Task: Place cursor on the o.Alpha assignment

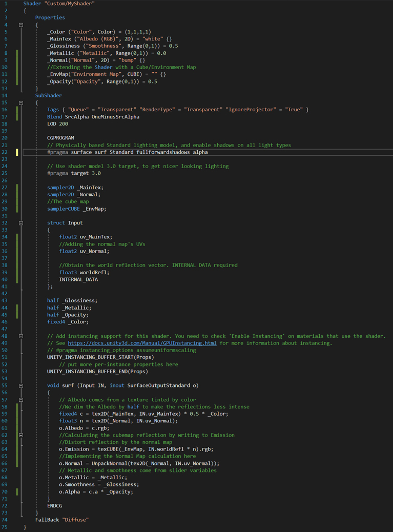Action: [x=96, y=492]
